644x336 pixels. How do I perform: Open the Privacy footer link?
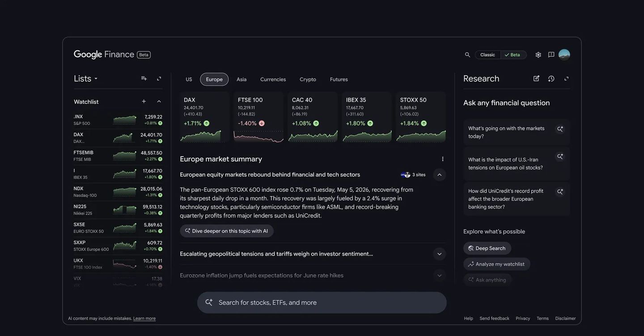tap(523, 319)
